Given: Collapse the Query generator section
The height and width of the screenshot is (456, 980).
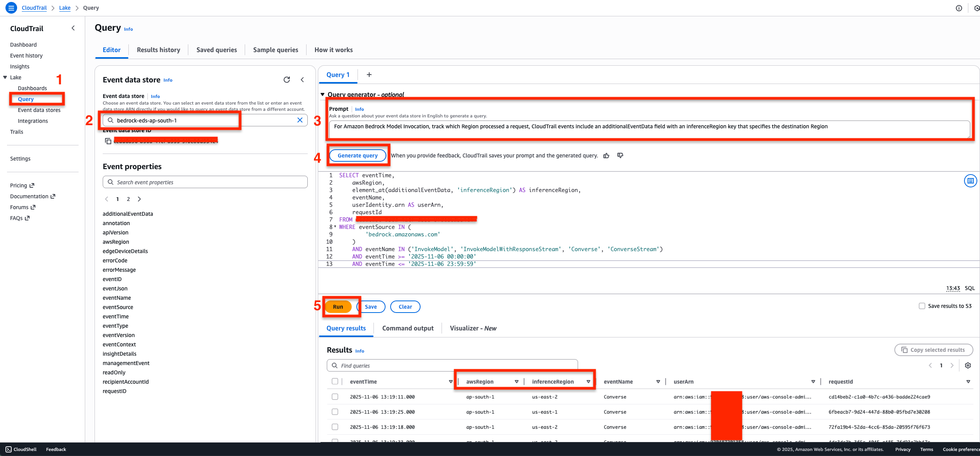Looking at the screenshot, I should 323,94.
